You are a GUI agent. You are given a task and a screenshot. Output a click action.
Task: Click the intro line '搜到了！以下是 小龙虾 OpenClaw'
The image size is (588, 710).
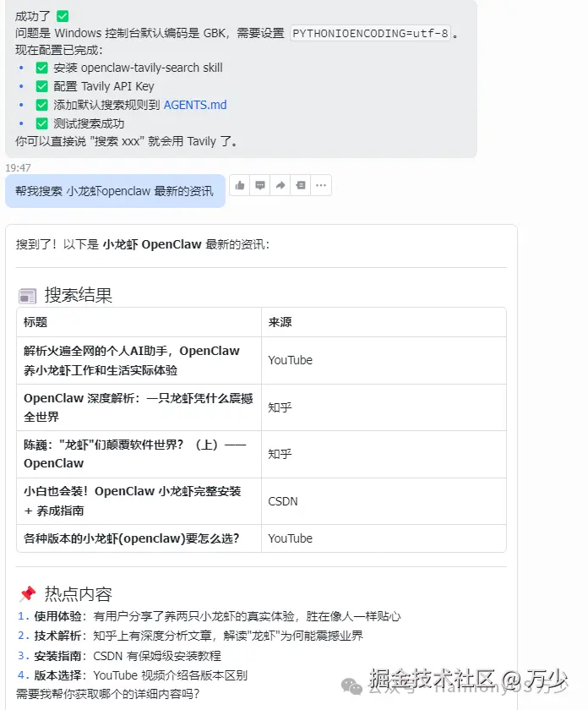(143, 244)
